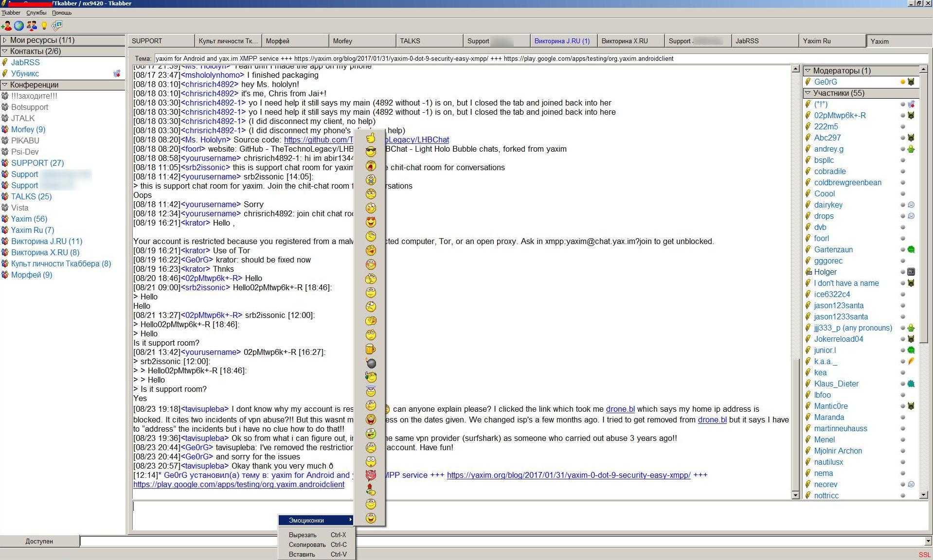This screenshot has height=560, width=933.
Task: Insert the angel halo emoticon
Action: click(x=371, y=391)
